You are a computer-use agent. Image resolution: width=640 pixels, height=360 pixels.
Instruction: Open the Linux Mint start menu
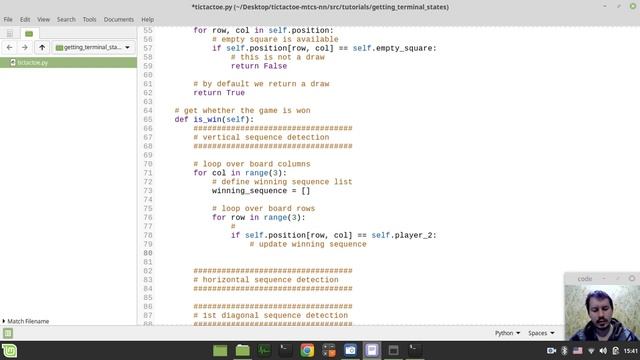(x=9, y=351)
